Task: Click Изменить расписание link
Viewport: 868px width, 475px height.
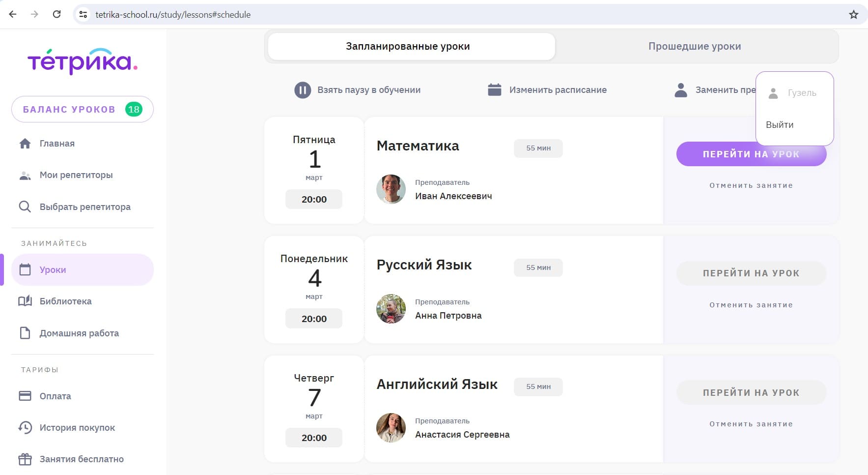Action: tap(558, 90)
